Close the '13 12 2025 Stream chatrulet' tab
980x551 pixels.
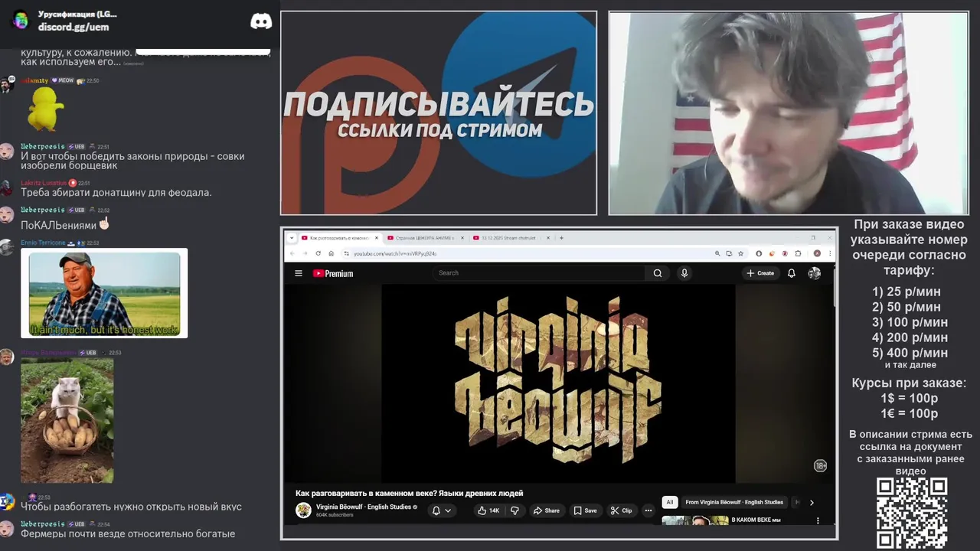[547, 238]
